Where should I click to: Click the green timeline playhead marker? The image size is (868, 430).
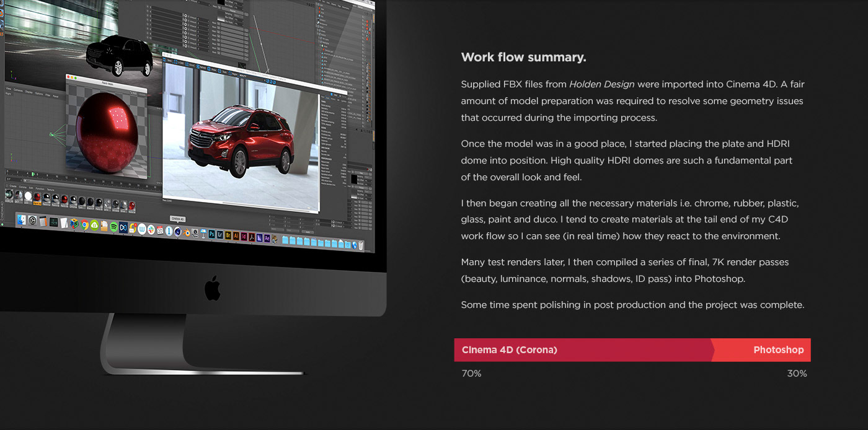point(33,174)
